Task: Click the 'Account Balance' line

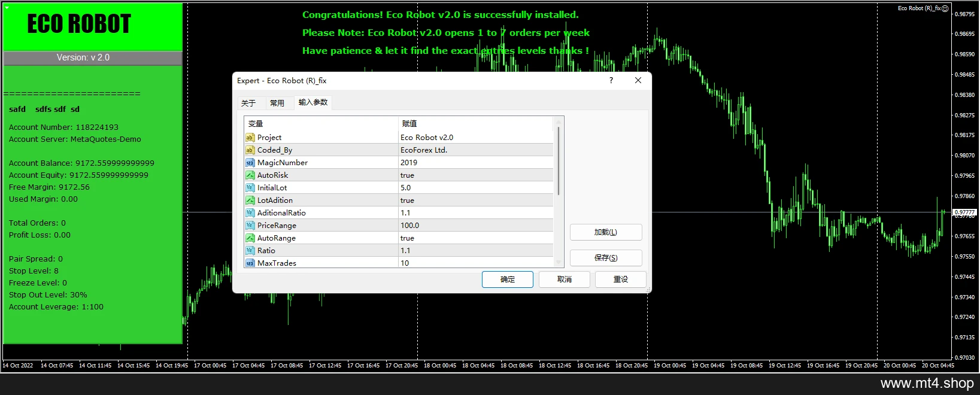Action: pos(81,163)
